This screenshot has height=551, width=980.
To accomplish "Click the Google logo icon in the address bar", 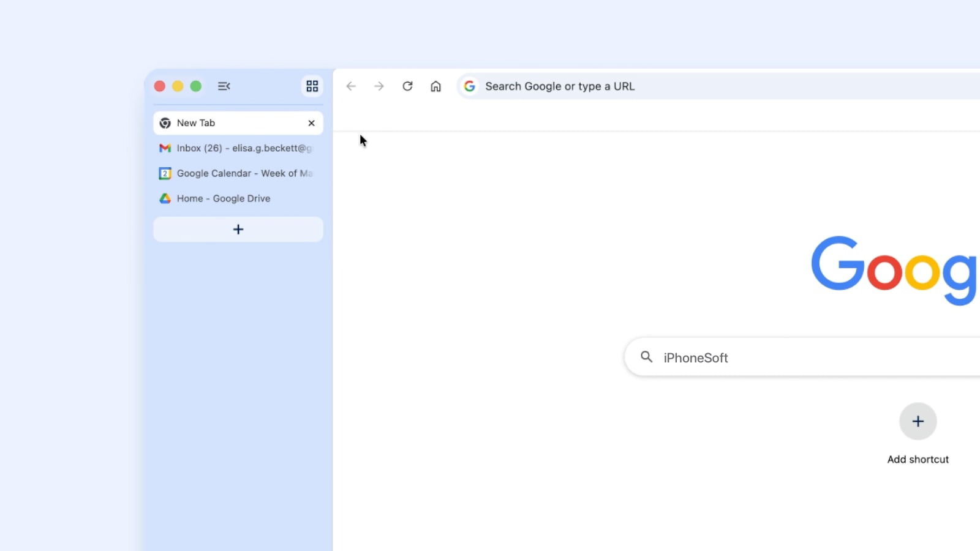I will (x=469, y=86).
